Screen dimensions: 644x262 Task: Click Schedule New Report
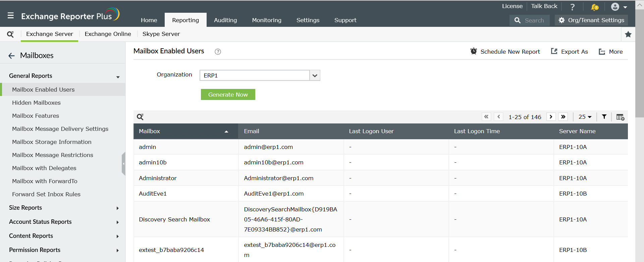505,52
